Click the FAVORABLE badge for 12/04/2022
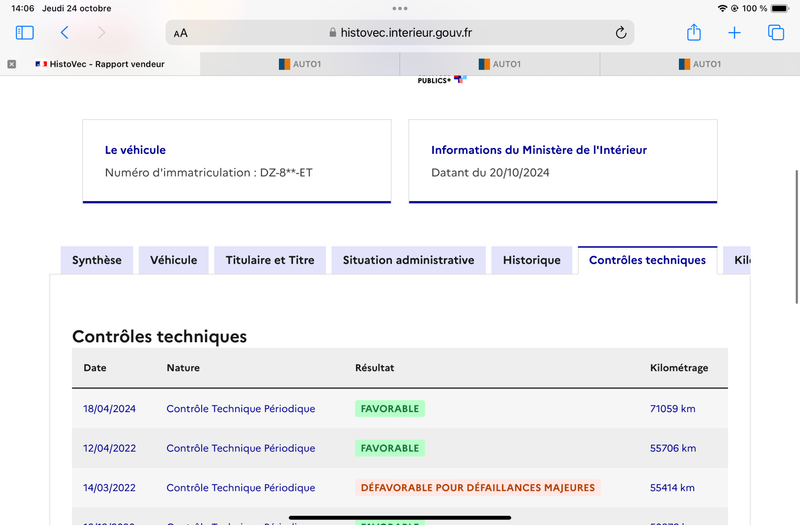The image size is (800, 525). 390,448
